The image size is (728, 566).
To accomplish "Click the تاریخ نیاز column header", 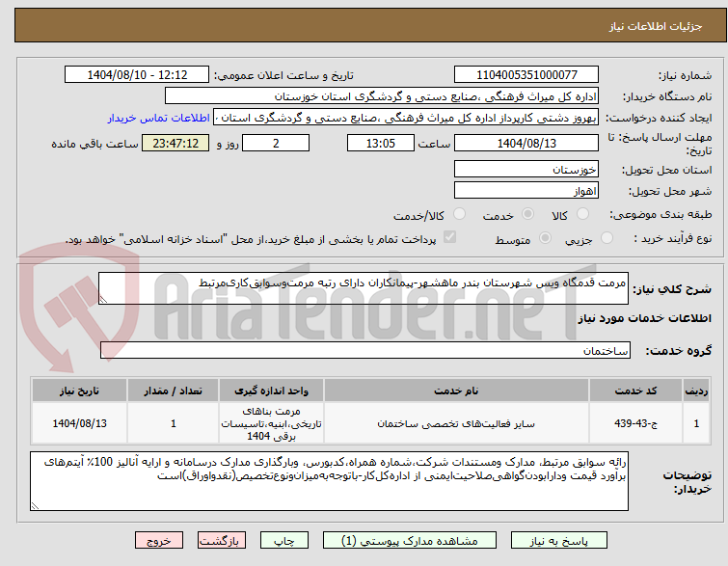I will [x=79, y=391].
